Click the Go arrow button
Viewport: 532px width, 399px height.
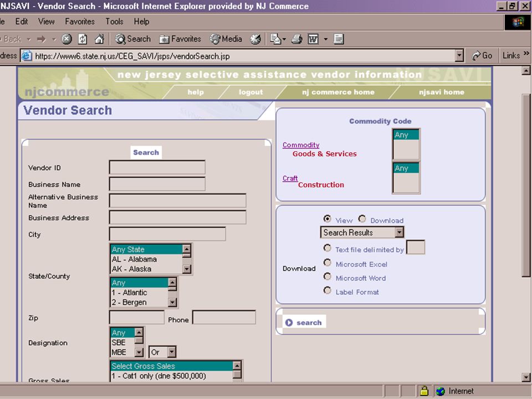[x=482, y=55]
